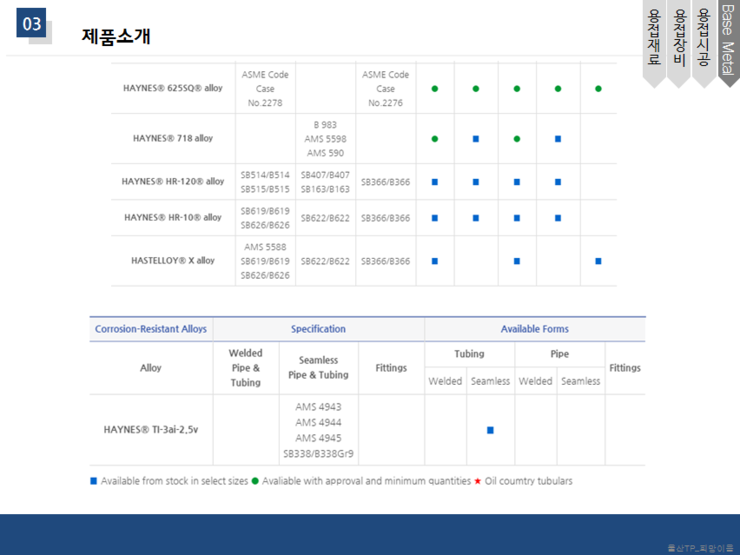Click the red star legend icon

(x=478, y=481)
